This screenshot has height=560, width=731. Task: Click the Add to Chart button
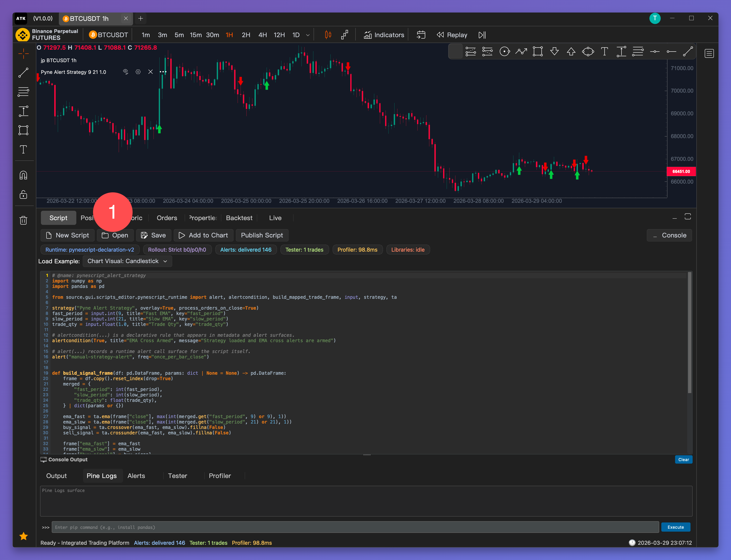[203, 235]
